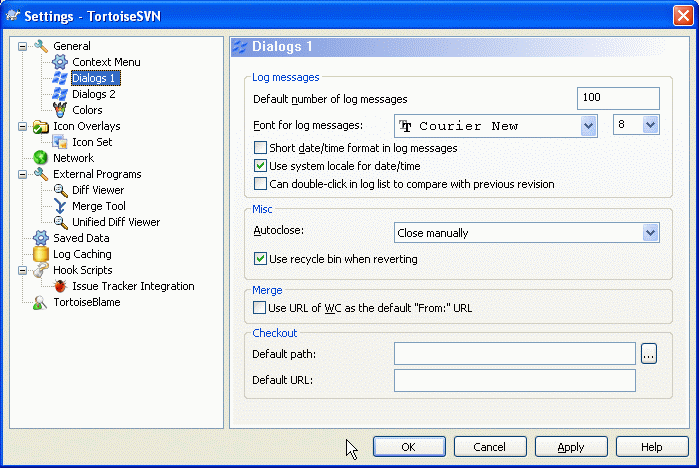Screen dimensions: 699x468
Task: Click the Dialogs 1 windows icon in tree
Action: (x=60, y=78)
